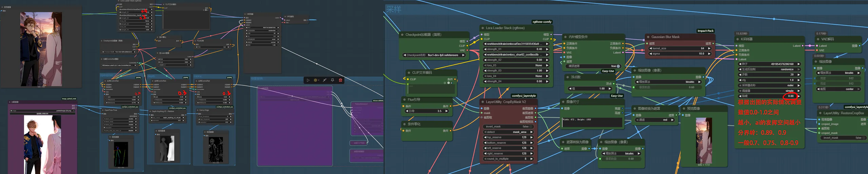Click the pin icon in floating toolbar
Image resolution: width=868 pixels, height=174 pixels.
click(x=333, y=80)
